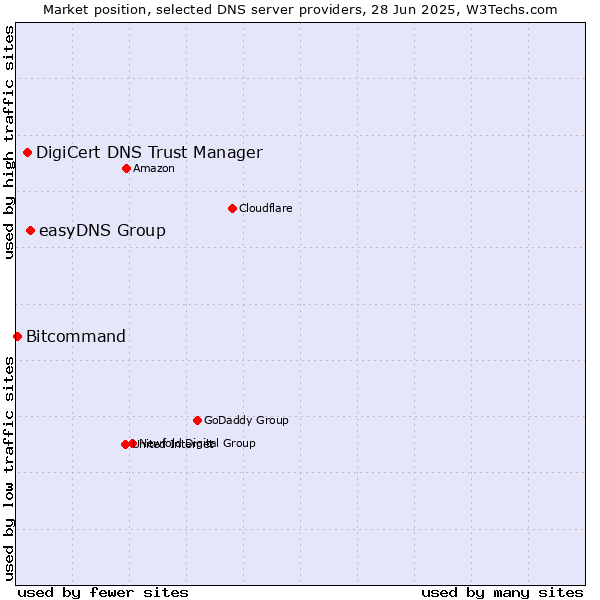This screenshot has height=600, width=600.
Task: Select the 'Cloudflare' label text
Action: point(266,208)
